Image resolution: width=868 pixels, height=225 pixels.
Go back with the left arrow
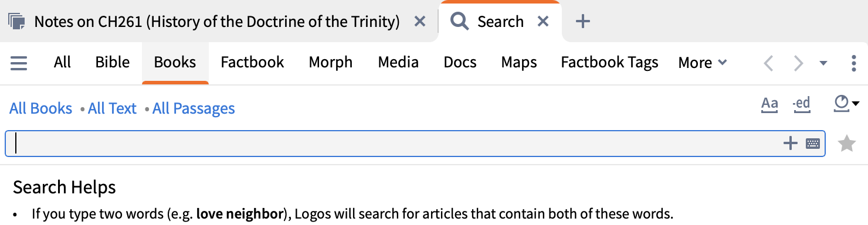pos(769,63)
